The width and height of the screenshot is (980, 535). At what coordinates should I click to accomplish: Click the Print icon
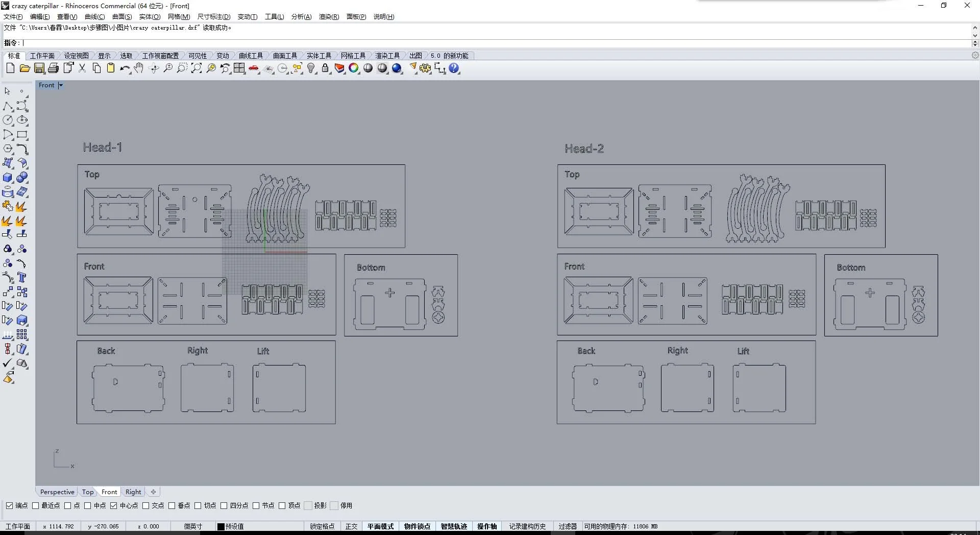(x=53, y=68)
